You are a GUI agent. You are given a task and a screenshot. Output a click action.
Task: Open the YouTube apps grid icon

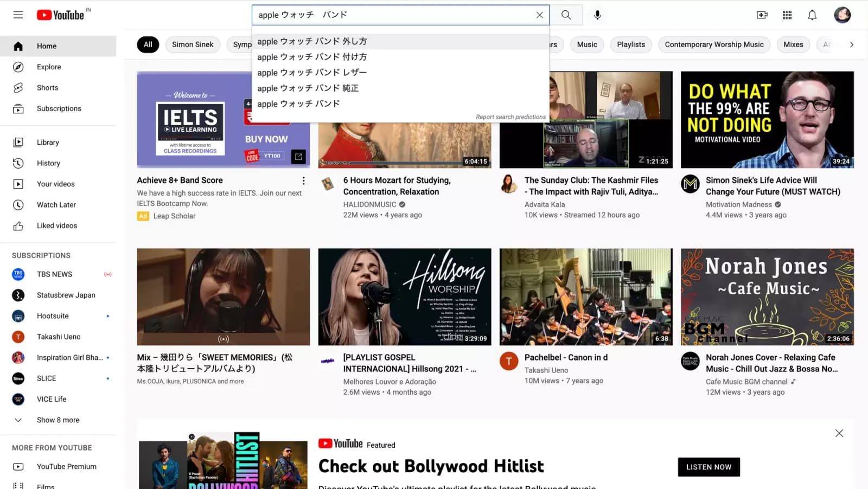coord(787,15)
